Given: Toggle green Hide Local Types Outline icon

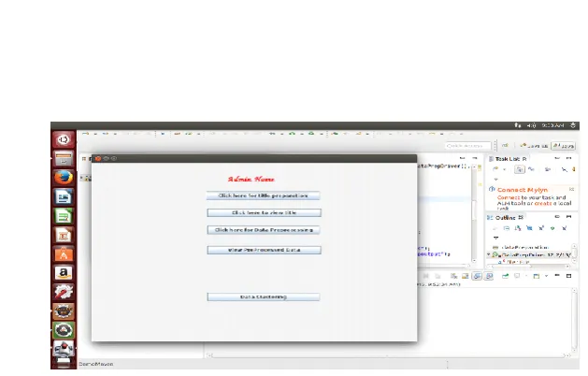Looking at the screenshot, I should 552,228.
